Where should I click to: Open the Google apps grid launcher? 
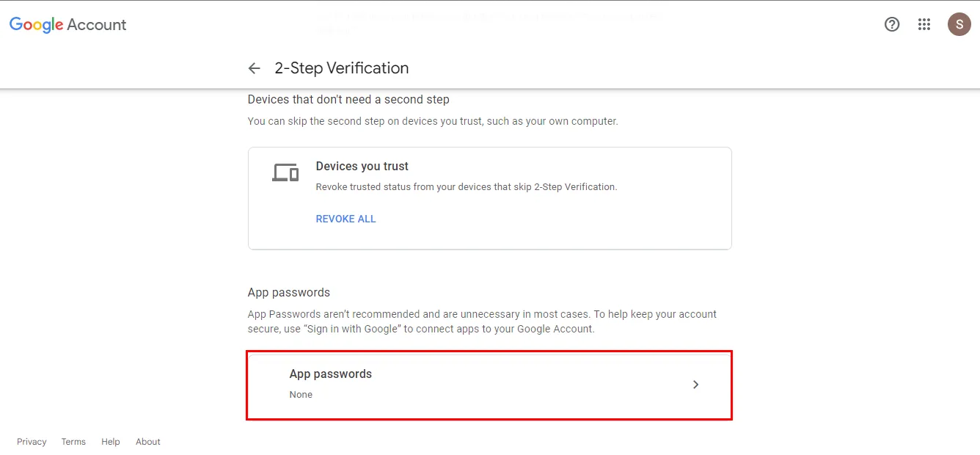coord(924,24)
